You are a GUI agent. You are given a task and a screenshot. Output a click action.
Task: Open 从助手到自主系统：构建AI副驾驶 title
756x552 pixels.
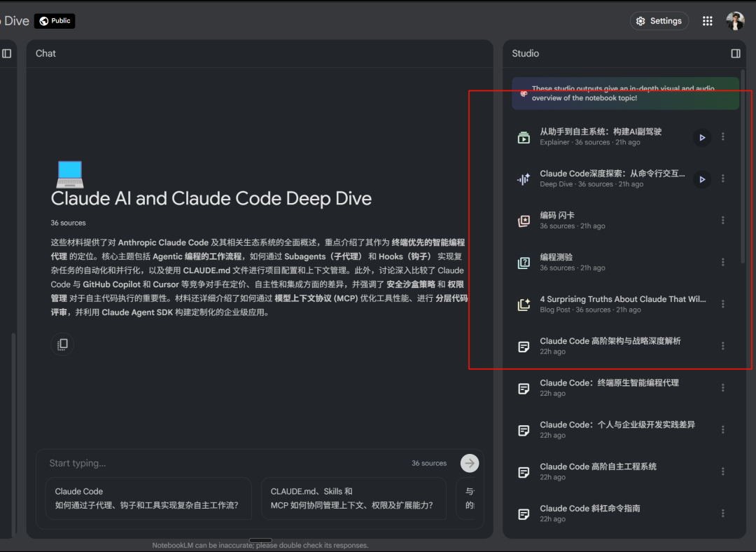click(601, 132)
